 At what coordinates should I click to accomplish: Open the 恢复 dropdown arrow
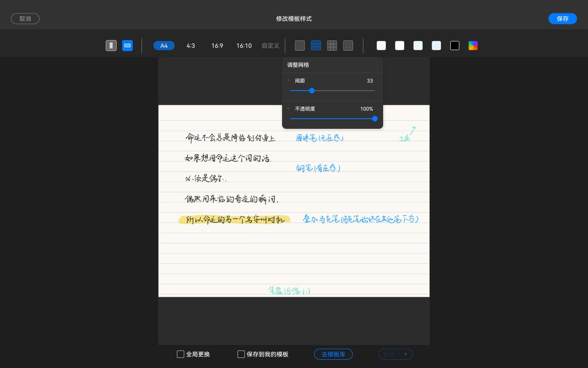tap(407, 354)
